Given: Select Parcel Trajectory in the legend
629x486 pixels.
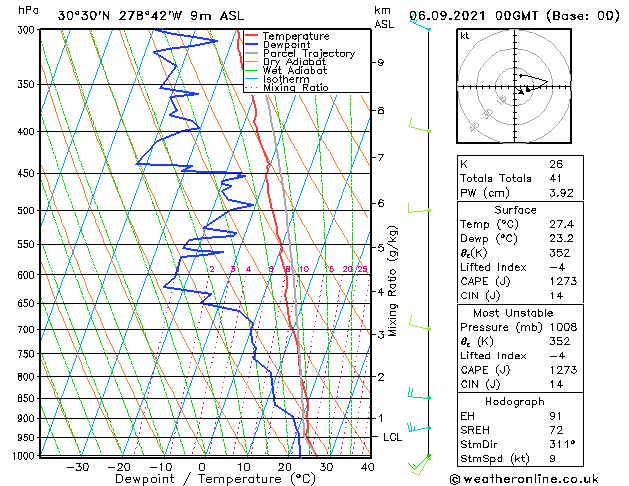Looking at the screenshot, I should [308, 54].
